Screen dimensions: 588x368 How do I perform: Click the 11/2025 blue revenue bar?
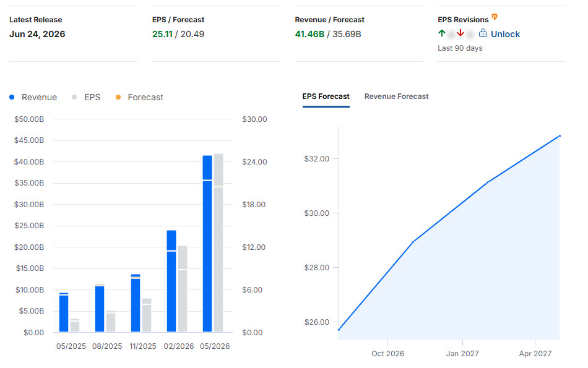(x=136, y=303)
